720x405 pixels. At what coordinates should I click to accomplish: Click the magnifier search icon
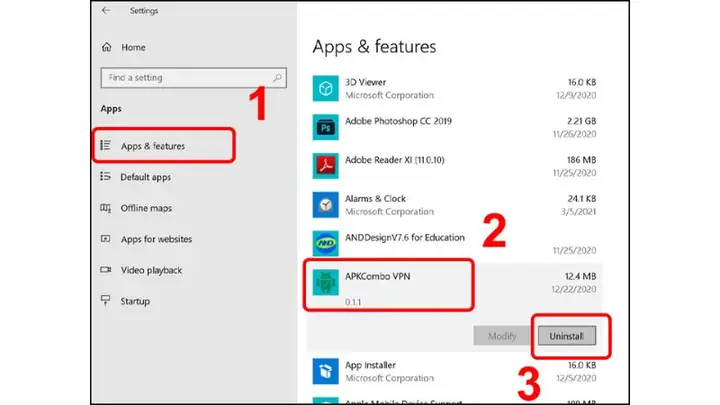click(277, 78)
